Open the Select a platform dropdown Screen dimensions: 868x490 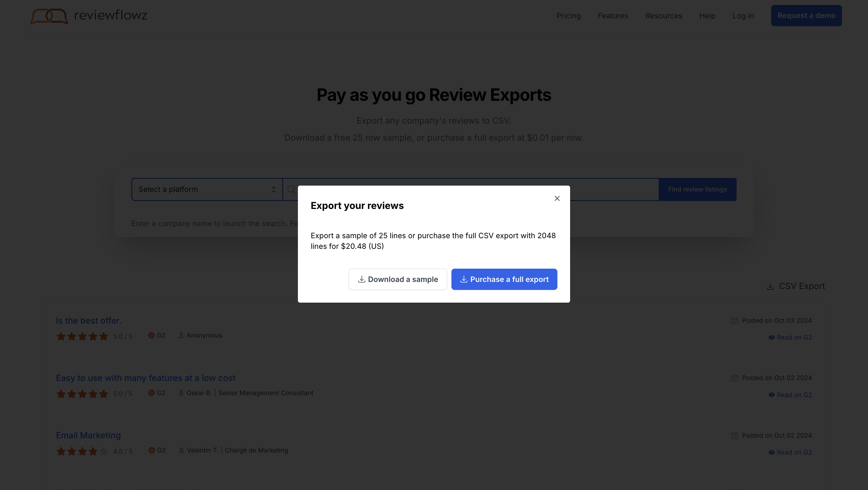pos(207,189)
